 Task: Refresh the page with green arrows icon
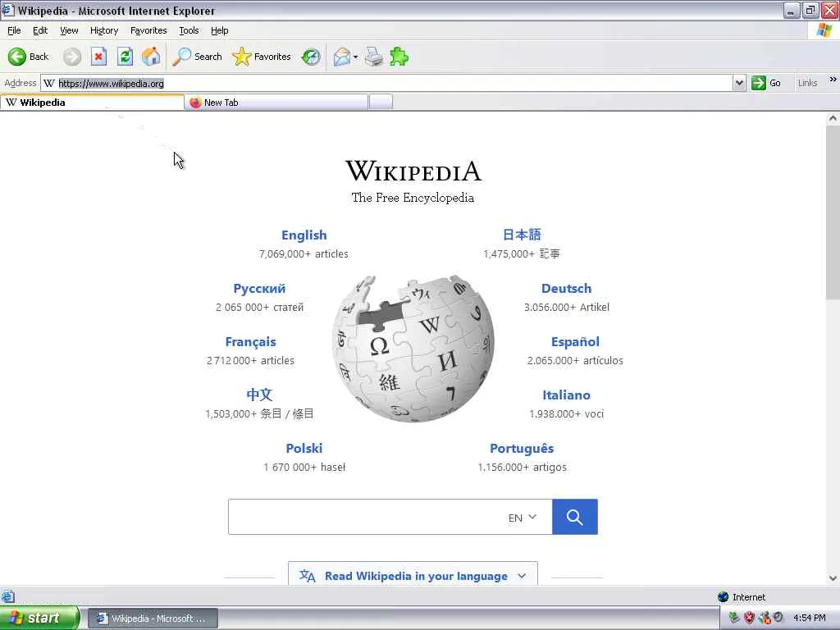click(125, 57)
